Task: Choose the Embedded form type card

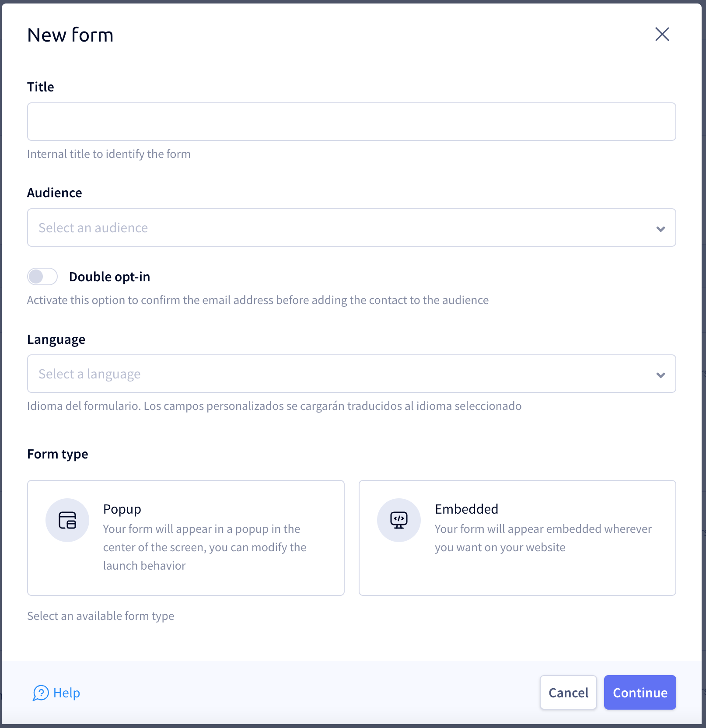Action: pyautogui.click(x=517, y=538)
